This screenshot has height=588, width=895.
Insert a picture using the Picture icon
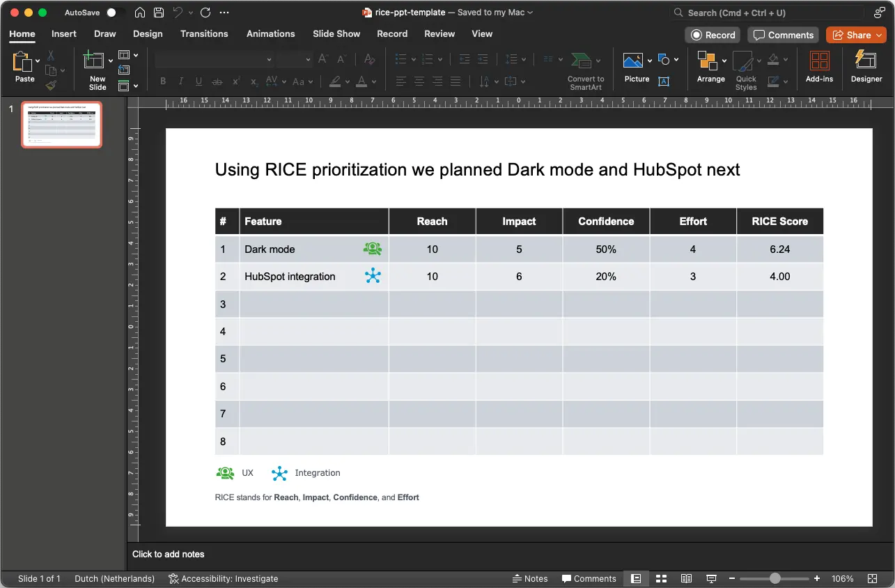click(632, 61)
